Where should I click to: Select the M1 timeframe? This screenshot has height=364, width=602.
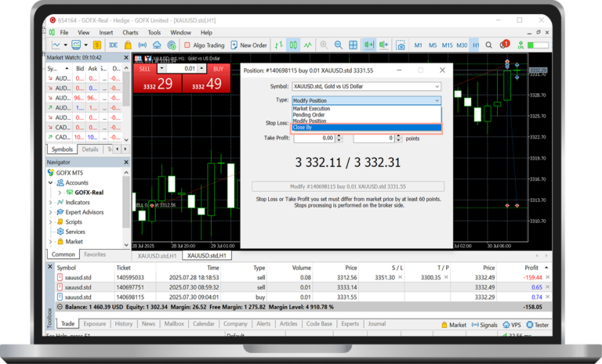pyautogui.click(x=418, y=45)
